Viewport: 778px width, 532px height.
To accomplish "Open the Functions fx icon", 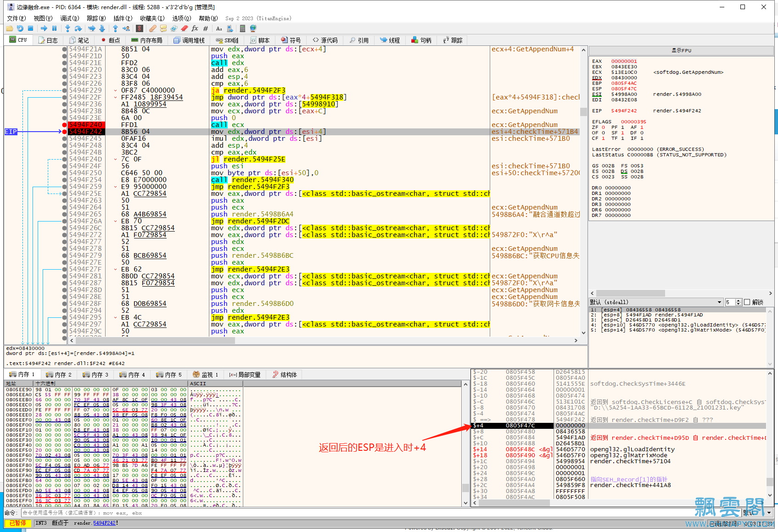I will point(195,28).
